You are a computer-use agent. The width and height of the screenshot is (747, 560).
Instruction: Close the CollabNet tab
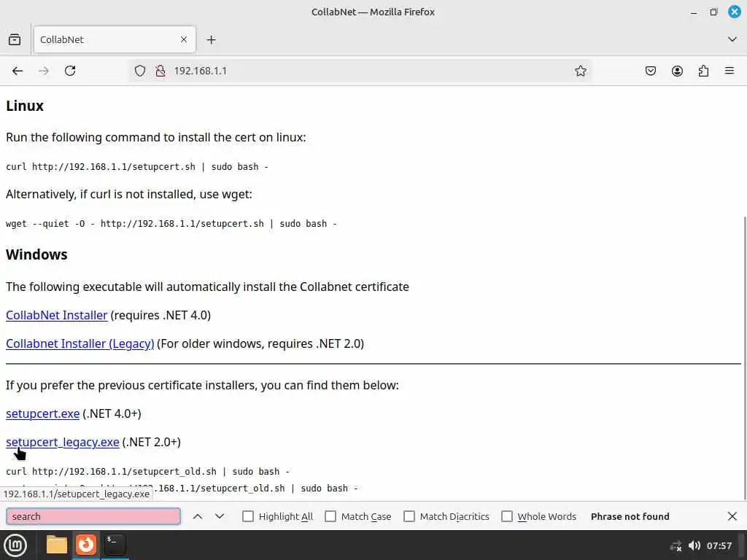coord(184,39)
